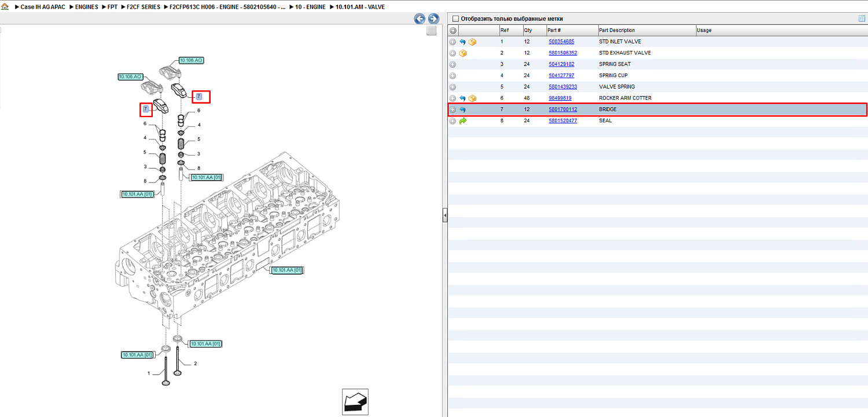Viewport: 868px width, 417px height.
Task: Click the plus circle in the table header
Action: pos(453,30)
